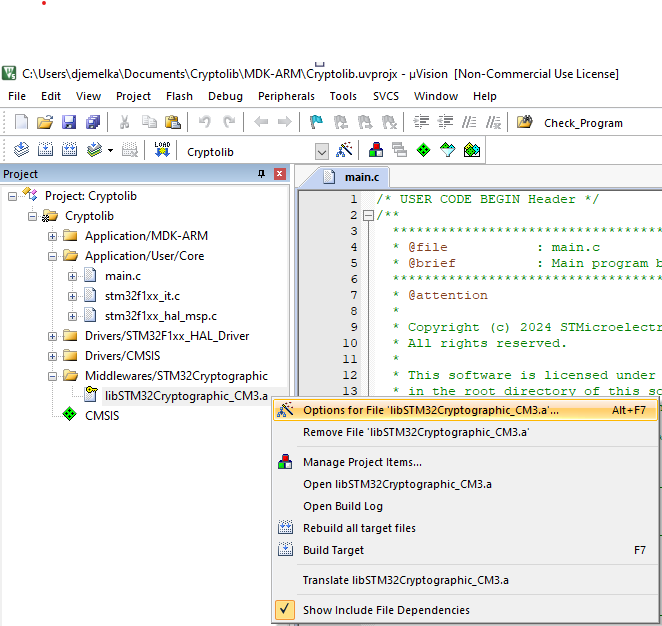Download to flash with the LOAD icon
This screenshot has height=626, width=662.
[162, 149]
